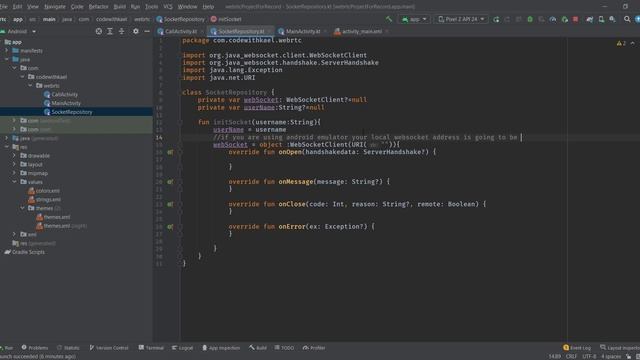
Task: Click onClose override gutter icon
Action: point(170,204)
